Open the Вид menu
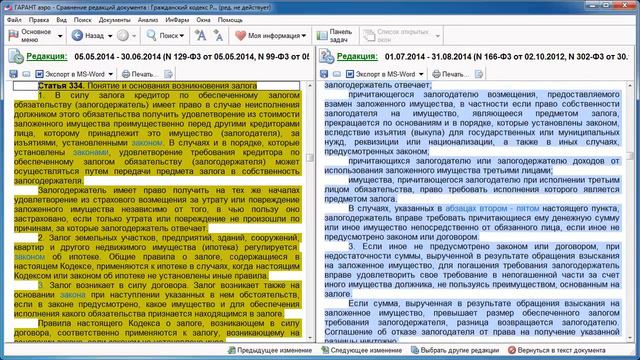Image resolution: width=640 pixels, height=360 pixels. point(62,20)
